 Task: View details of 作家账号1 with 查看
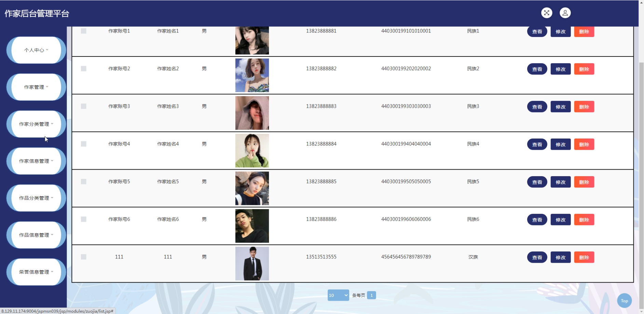point(537,31)
